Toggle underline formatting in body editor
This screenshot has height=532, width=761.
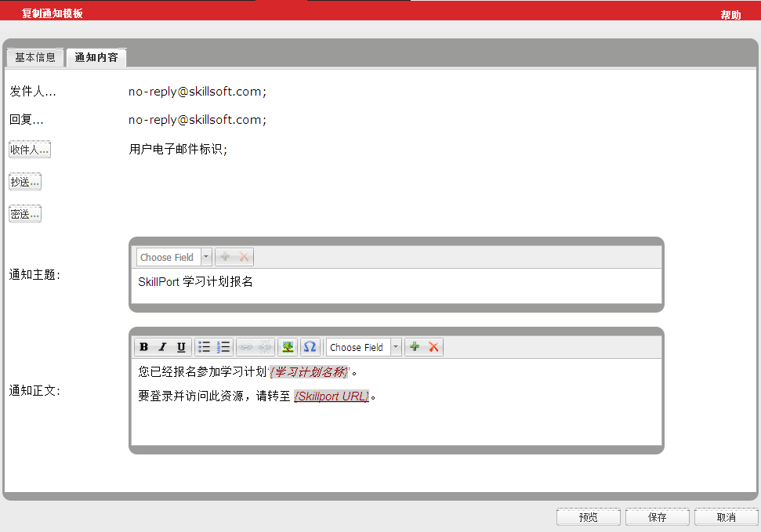pyautogui.click(x=181, y=347)
